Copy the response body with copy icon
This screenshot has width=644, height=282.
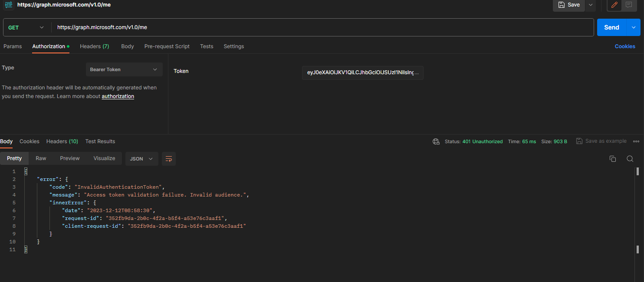click(613, 159)
